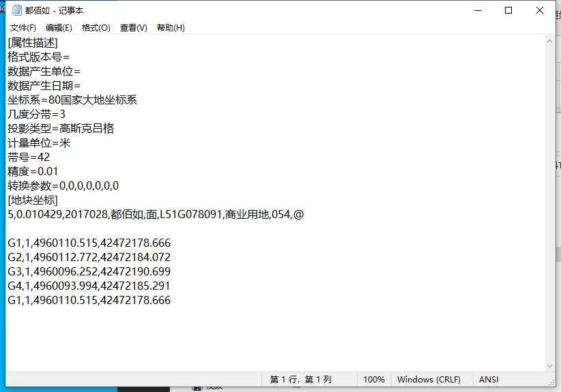Click the line 'G2,1,4960112.772,42472184.072'
Viewport: 561px width, 392px height.
[x=89, y=257]
